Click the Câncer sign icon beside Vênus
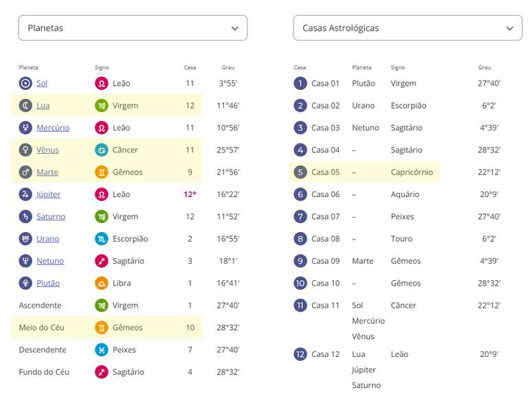532x403 pixels. [102, 150]
